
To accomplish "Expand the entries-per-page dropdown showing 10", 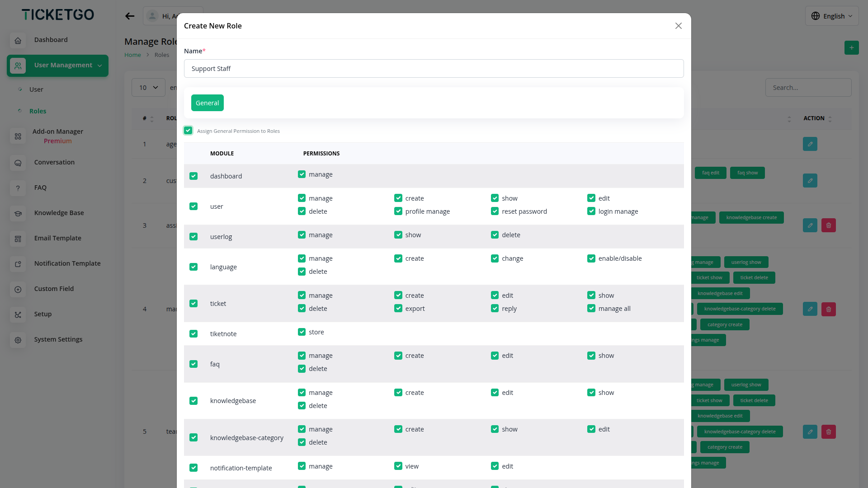I will [x=148, y=88].
